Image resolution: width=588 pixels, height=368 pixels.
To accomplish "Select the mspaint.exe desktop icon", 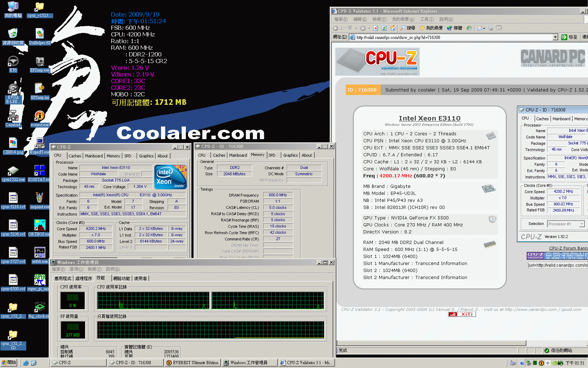I will click(40, 201).
